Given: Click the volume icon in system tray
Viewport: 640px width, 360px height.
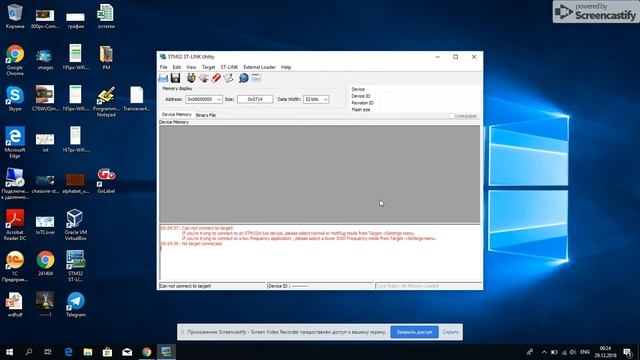Looking at the screenshot, I should pyautogui.click(x=573, y=352).
